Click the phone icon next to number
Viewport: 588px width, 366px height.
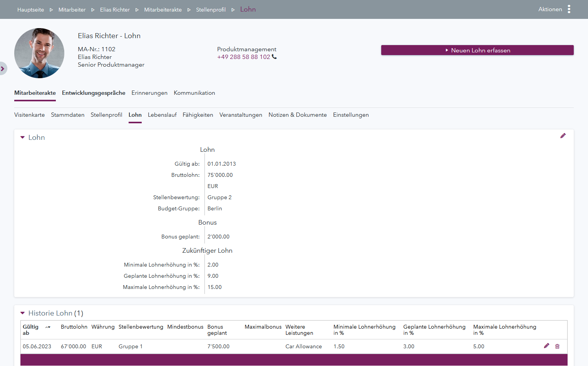(274, 57)
